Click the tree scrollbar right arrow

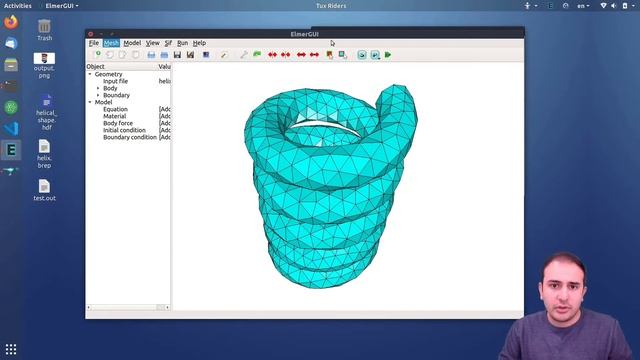tap(168, 307)
